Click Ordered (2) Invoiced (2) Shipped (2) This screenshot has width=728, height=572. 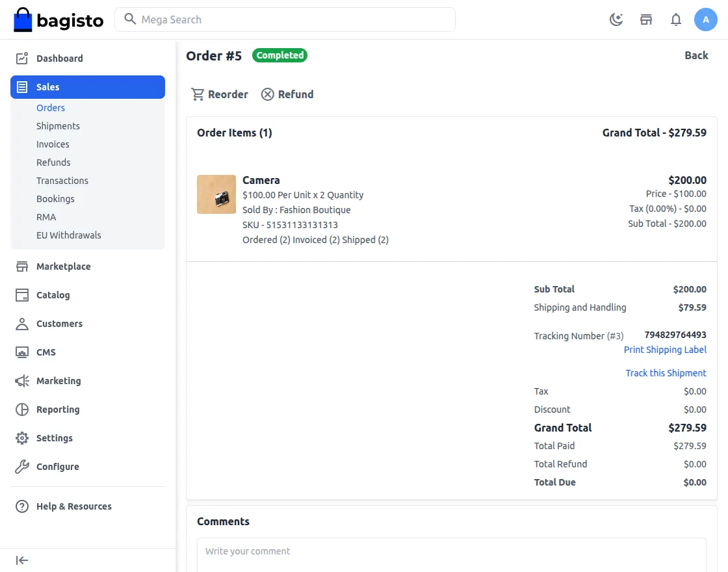[315, 240]
